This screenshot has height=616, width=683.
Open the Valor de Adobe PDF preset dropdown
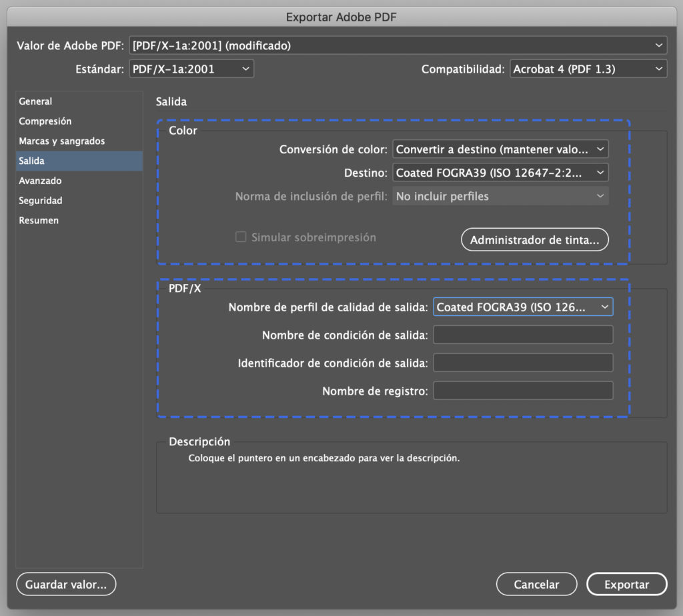point(398,45)
